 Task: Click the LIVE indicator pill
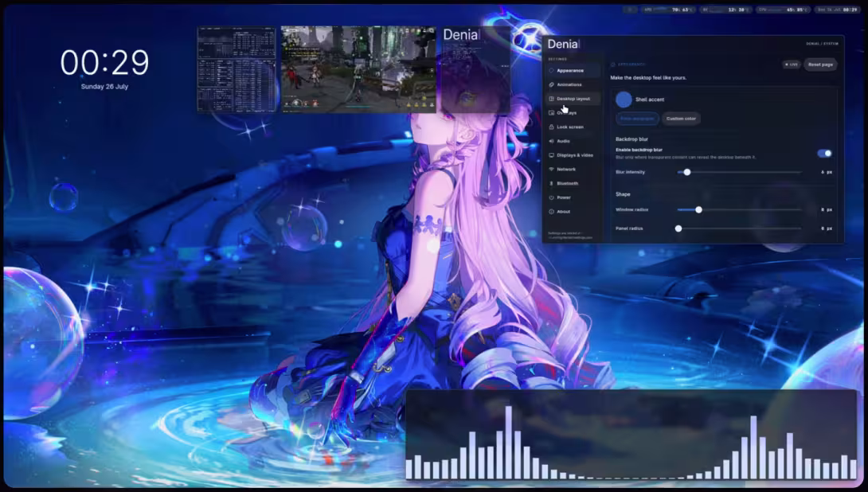pos(791,64)
